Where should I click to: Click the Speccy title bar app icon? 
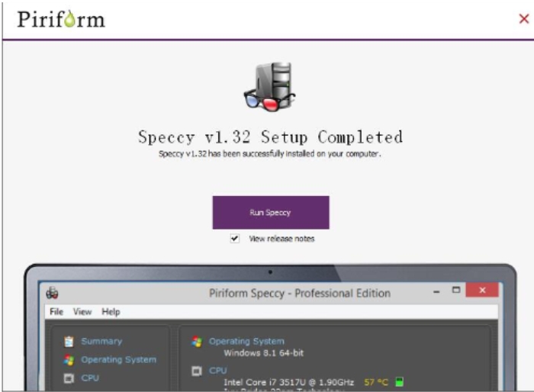click(x=52, y=293)
